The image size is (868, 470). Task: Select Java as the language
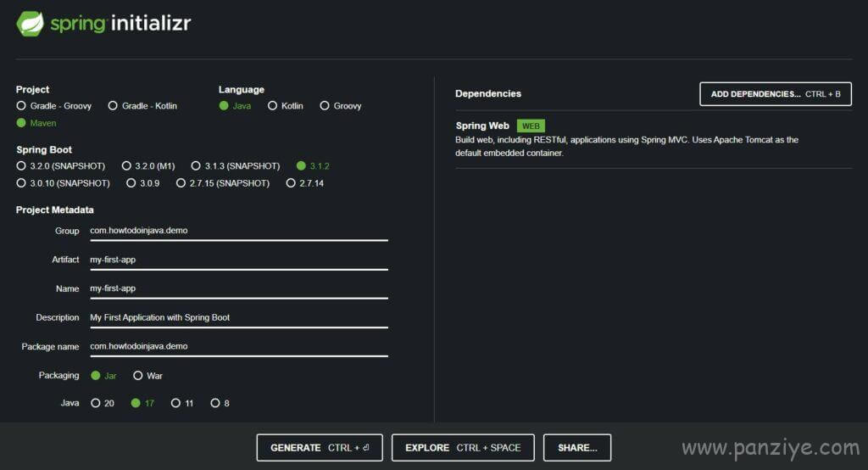point(235,106)
